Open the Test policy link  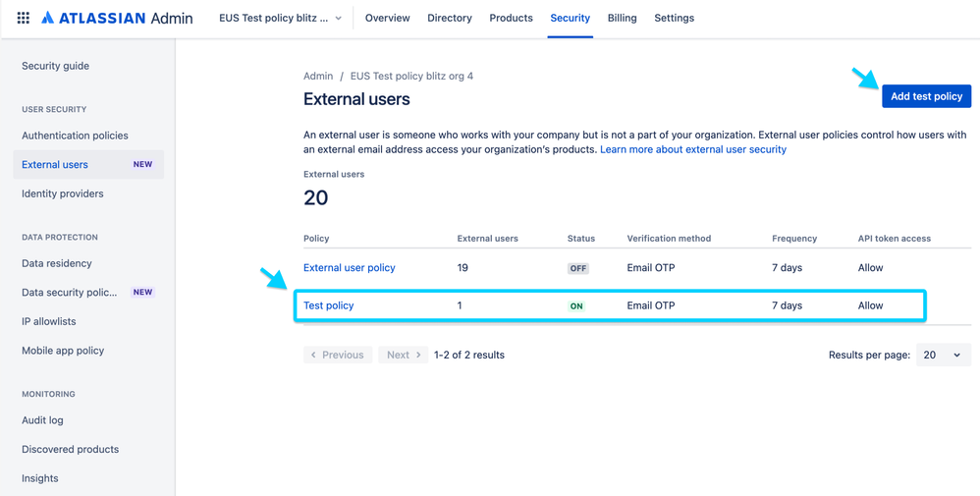(x=328, y=305)
